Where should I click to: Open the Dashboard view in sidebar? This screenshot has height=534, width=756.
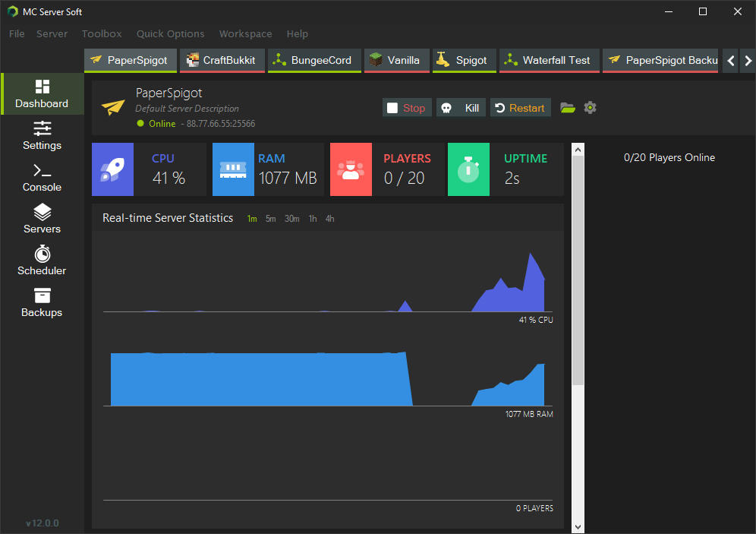42,94
